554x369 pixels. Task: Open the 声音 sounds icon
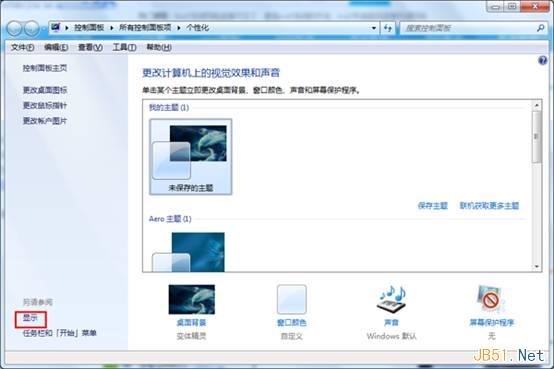tap(391, 300)
